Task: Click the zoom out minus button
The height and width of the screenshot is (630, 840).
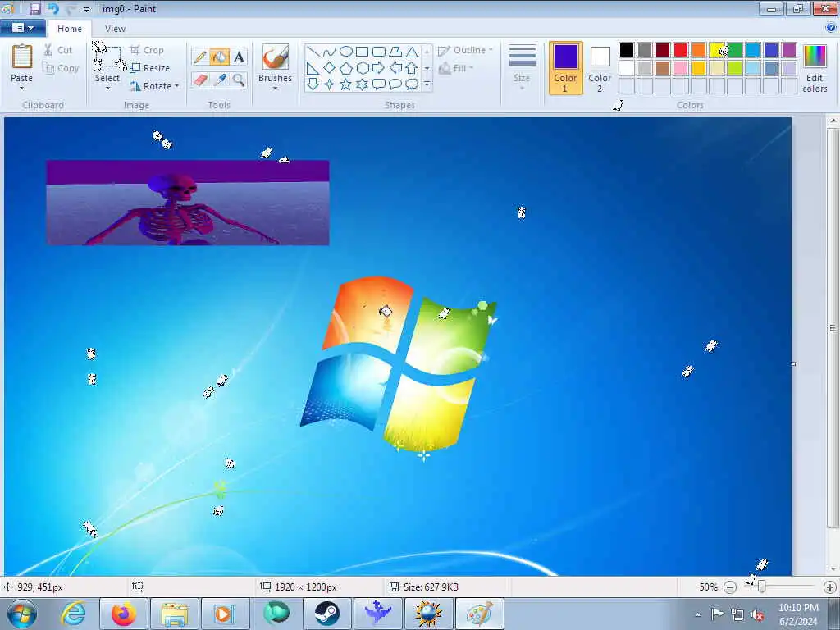Action: coord(729,587)
